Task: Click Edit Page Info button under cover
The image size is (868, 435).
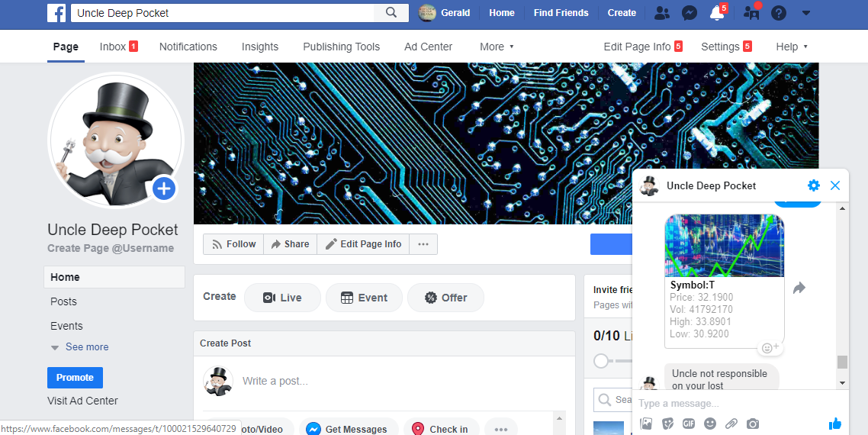Action: (x=363, y=243)
